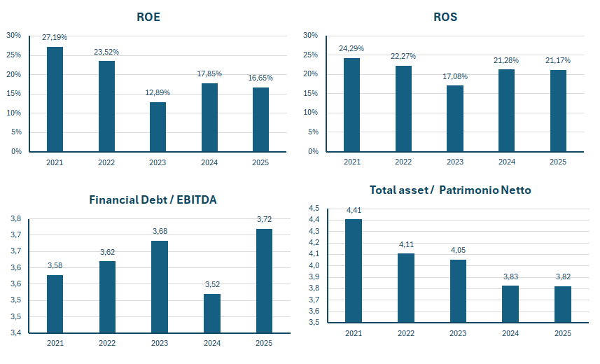Select the Total asset bar labeled 4,41
Screen dimensions: 600x364
tap(353, 271)
